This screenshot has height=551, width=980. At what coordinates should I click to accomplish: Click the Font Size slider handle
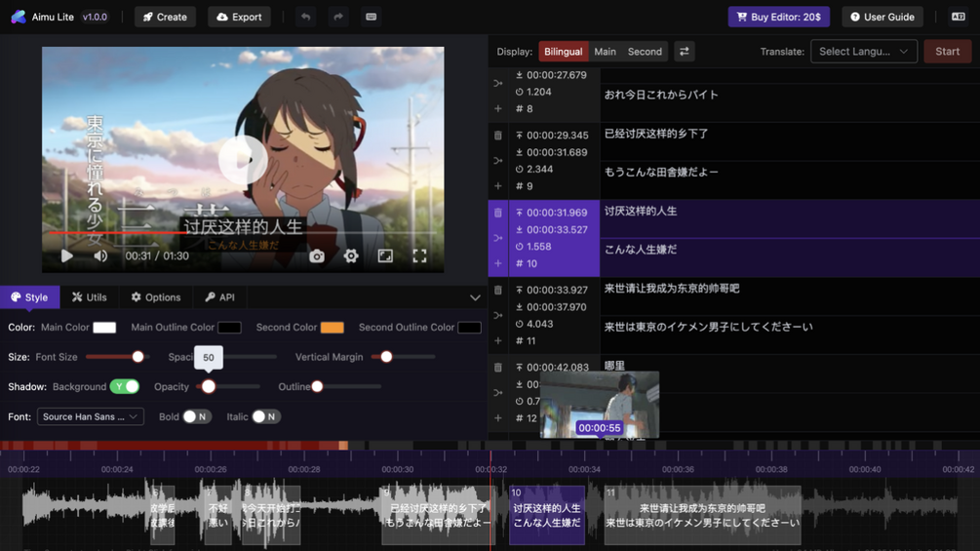click(x=137, y=357)
